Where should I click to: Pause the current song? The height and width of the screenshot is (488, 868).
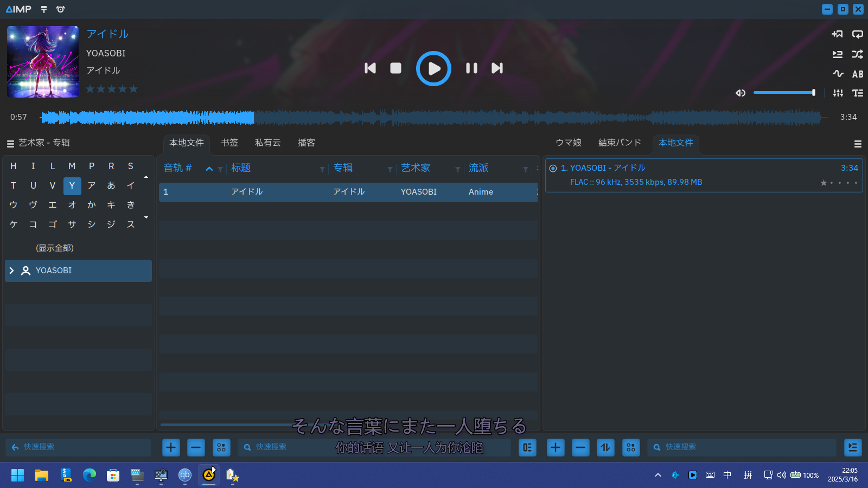471,68
